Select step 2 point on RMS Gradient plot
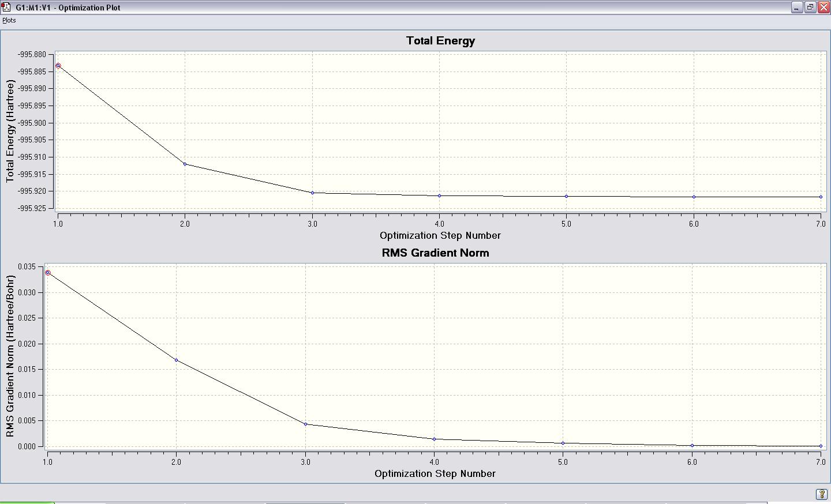Image resolution: width=831 pixels, height=504 pixels. pyautogui.click(x=177, y=360)
